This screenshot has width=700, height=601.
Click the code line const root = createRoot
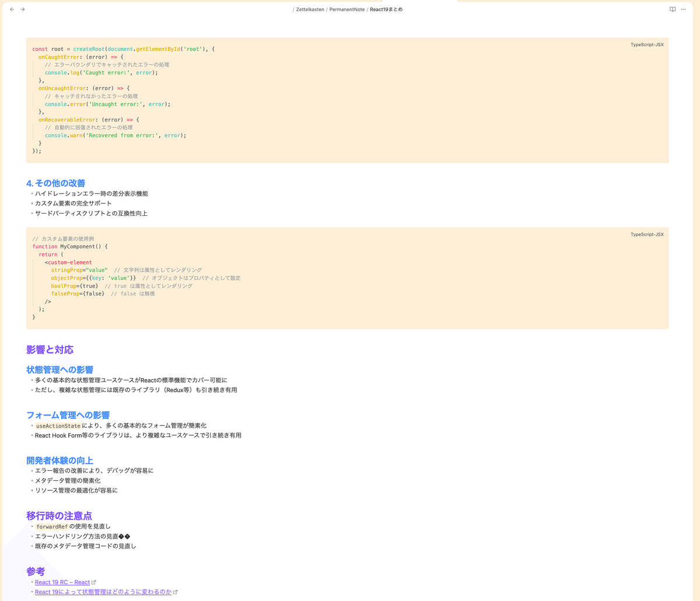coord(124,49)
